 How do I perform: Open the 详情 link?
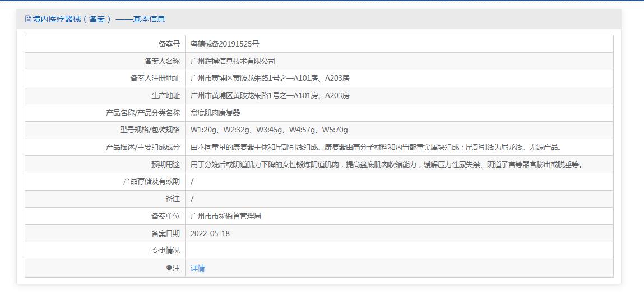pyautogui.click(x=197, y=268)
